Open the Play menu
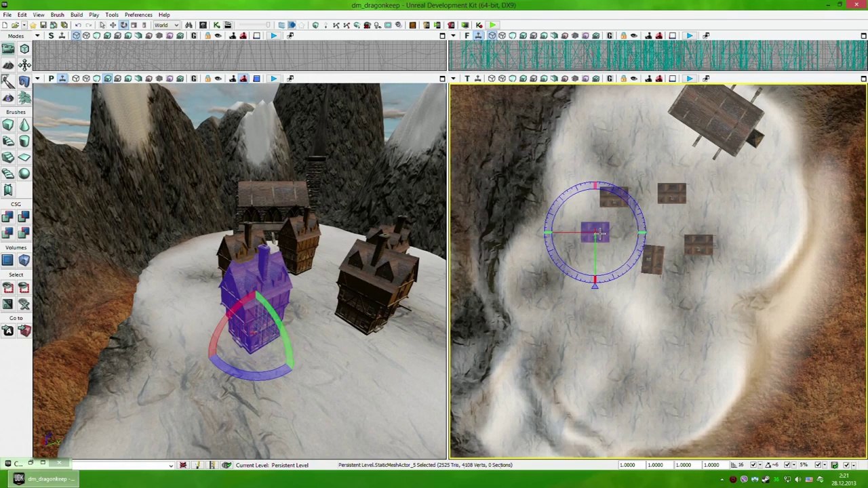Viewport: 868px width, 488px height. point(94,14)
